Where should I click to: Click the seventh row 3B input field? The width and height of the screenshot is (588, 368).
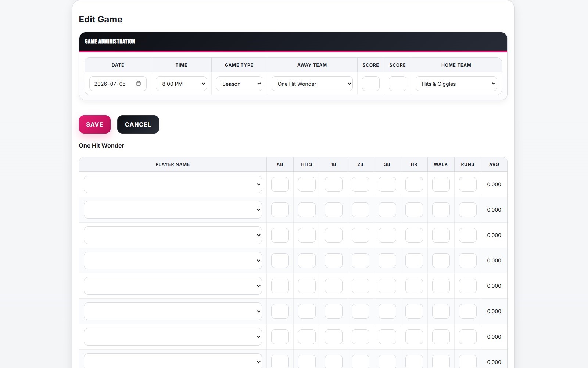coord(387,337)
